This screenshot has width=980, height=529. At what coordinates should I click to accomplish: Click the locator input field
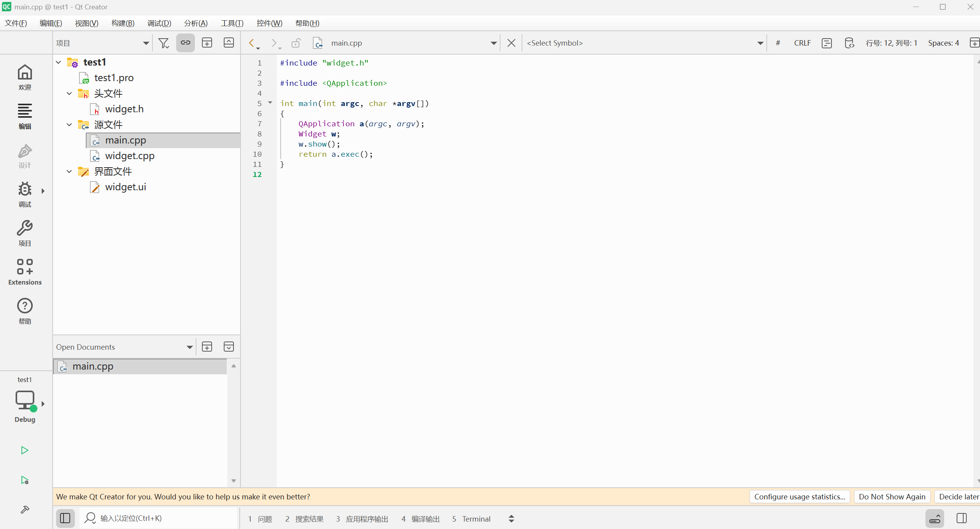coord(164,518)
